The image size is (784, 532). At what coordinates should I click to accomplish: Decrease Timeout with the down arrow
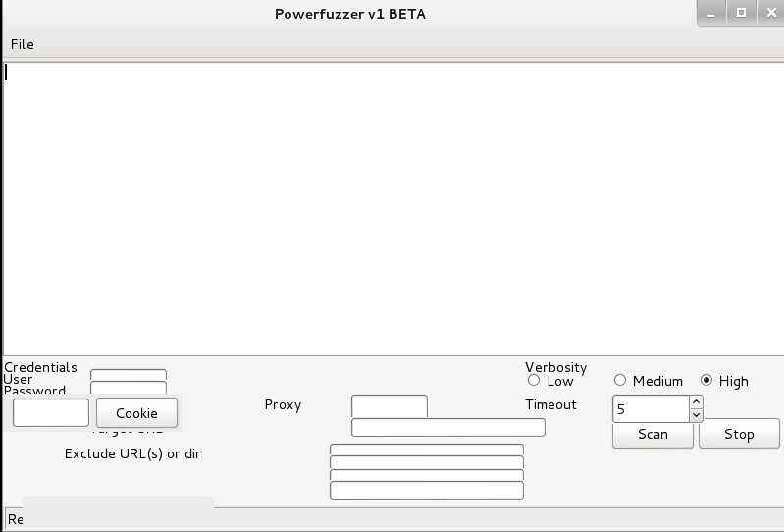[x=696, y=415]
